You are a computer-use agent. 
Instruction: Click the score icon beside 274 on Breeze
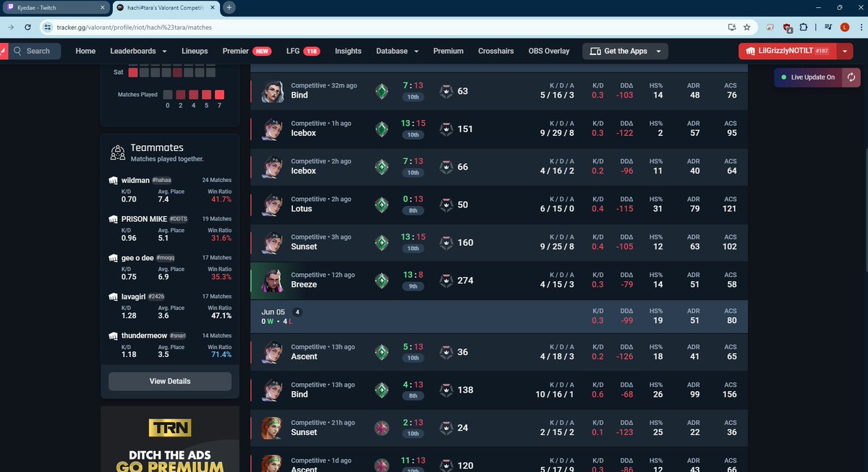pos(446,280)
